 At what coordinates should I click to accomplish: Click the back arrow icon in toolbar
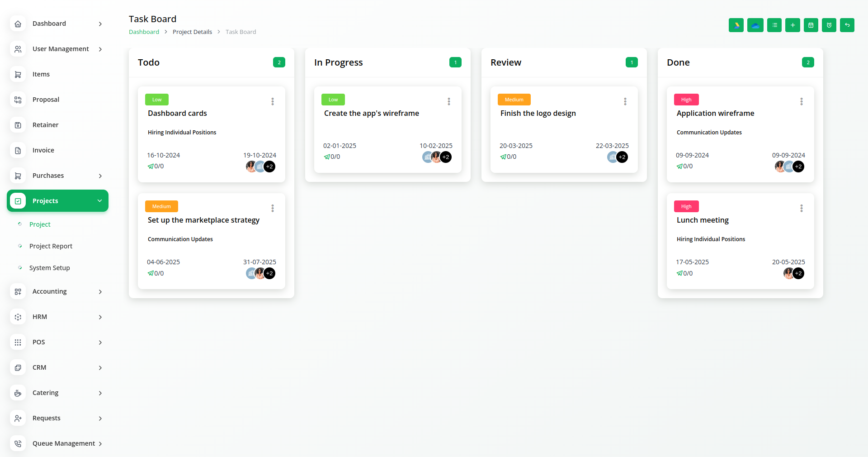pyautogui.click(x=847, y=25)
